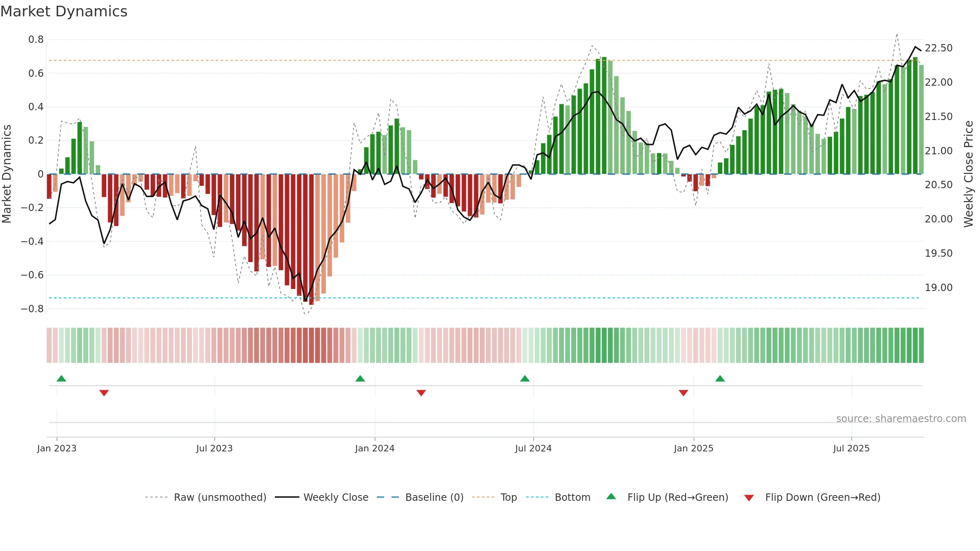Click the Jan 2024 x-axis label
The image size is (980, 551).
click(375, 448)
